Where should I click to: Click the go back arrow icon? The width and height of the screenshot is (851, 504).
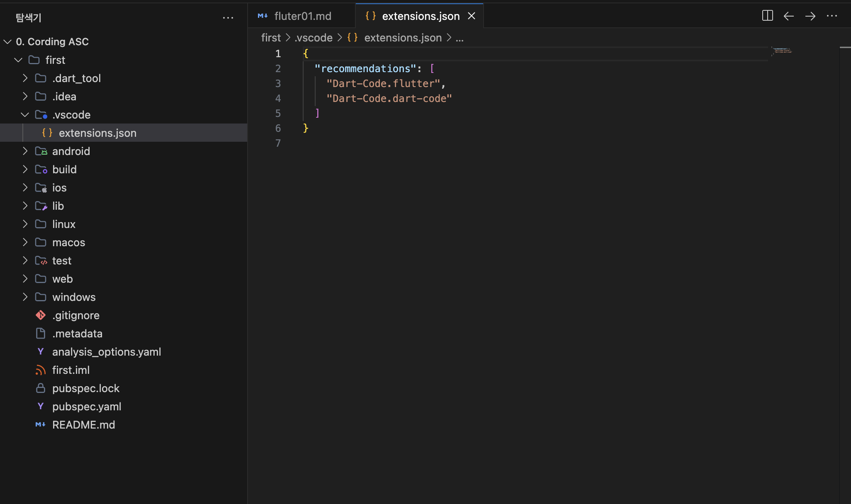pyautogui.click(x=788, y=16)
